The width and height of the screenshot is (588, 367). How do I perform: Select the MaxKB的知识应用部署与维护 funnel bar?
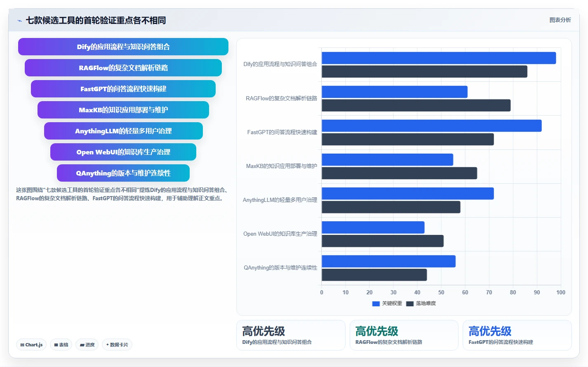tap(123, 110)
